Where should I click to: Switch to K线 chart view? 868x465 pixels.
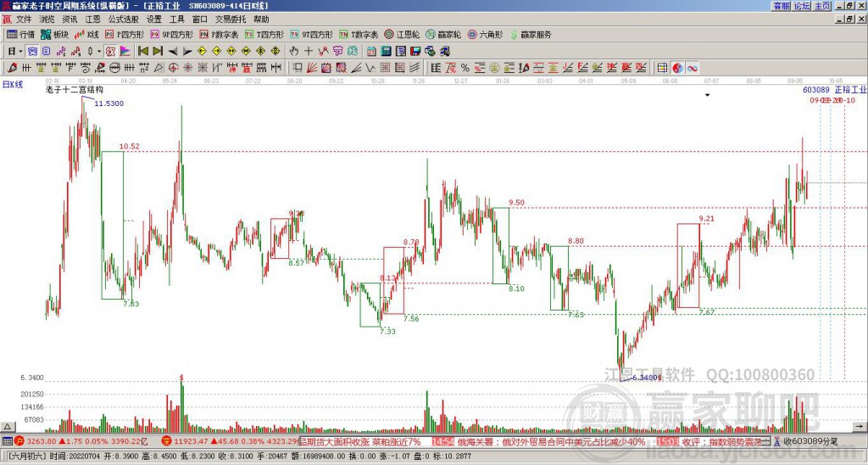pos(87,34)
